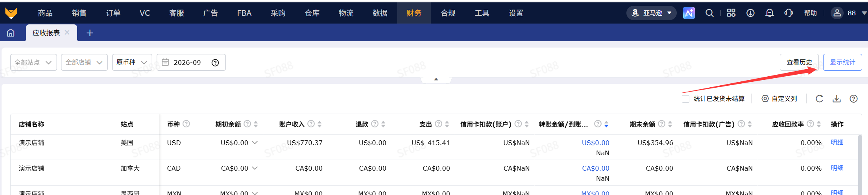Sort by 信用卡扣款(账户) column
Image resolution: width=868 pixels, height=195 pixels.
pos(526,124)
